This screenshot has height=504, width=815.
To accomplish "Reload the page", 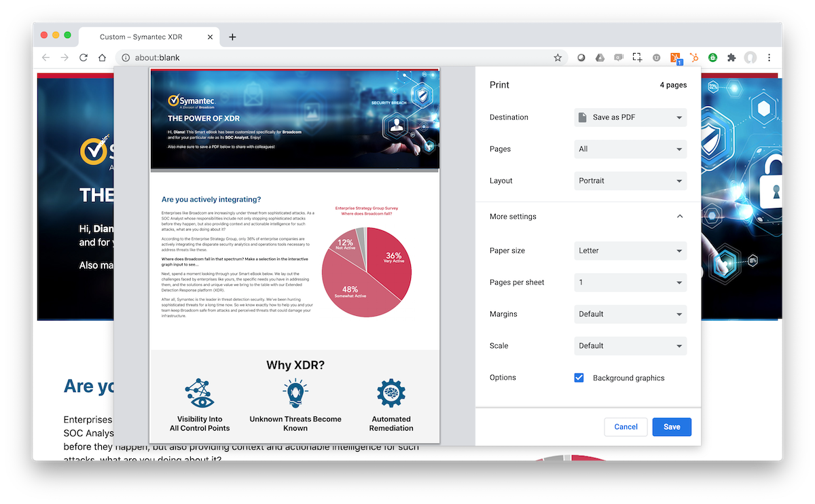I will 84,58.
